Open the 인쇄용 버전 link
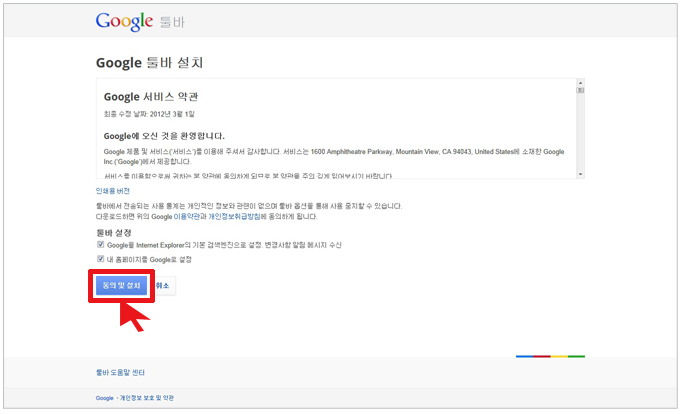Image resolution: width=684 pixels, height=414 pixels. [x=113, y=191]
